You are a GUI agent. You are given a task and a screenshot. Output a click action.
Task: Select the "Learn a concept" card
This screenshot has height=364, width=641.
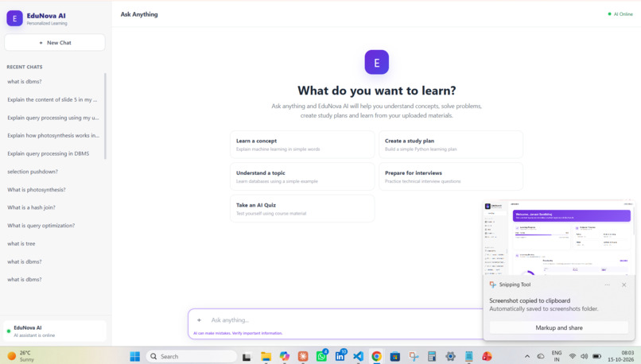[x=302, y=145]
